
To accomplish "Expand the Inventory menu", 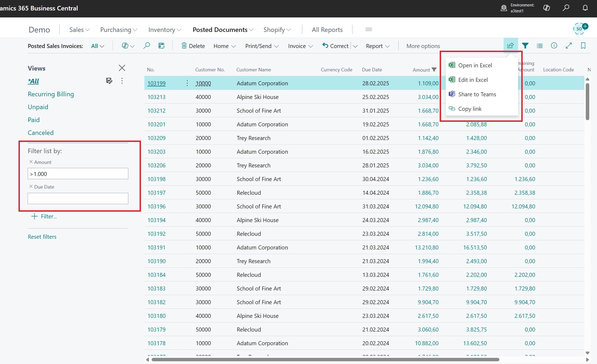I will 165,30.
